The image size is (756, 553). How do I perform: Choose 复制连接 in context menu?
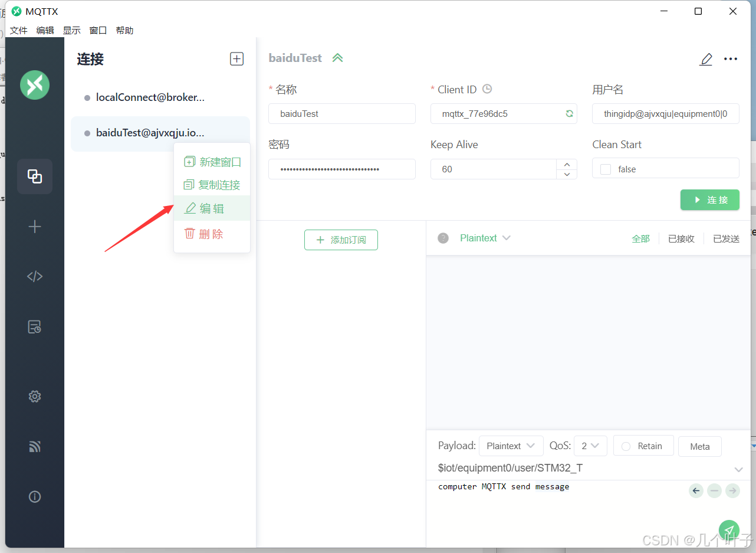coord(212,185)
